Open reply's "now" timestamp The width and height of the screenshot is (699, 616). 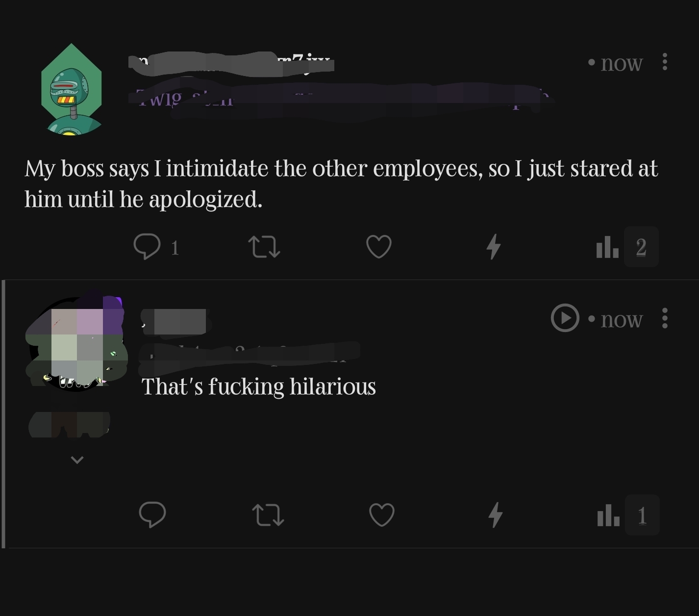[x=621, y=319]
